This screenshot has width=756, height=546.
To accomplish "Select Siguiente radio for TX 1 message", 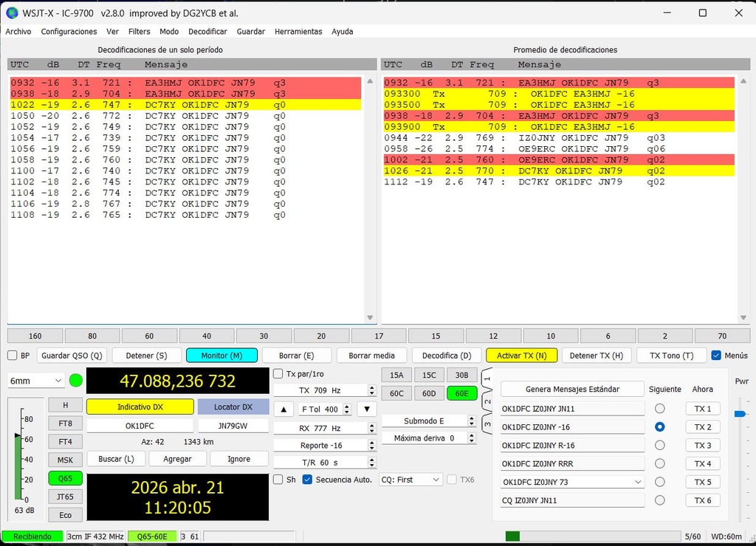I will click(659, 409).
